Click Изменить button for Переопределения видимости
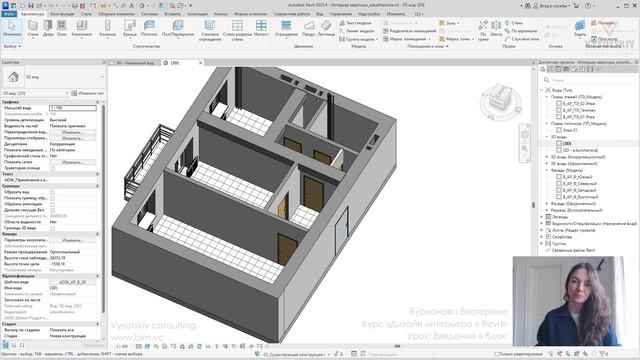The height and width of the screenshot is (360, 640). tap(73, 132)
